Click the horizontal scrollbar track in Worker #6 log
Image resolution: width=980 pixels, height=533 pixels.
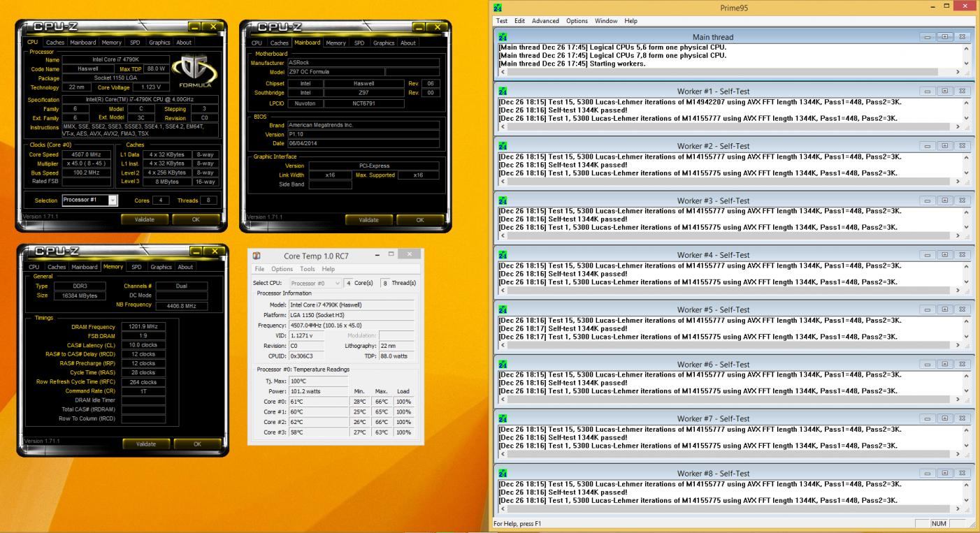coord(730,399)
